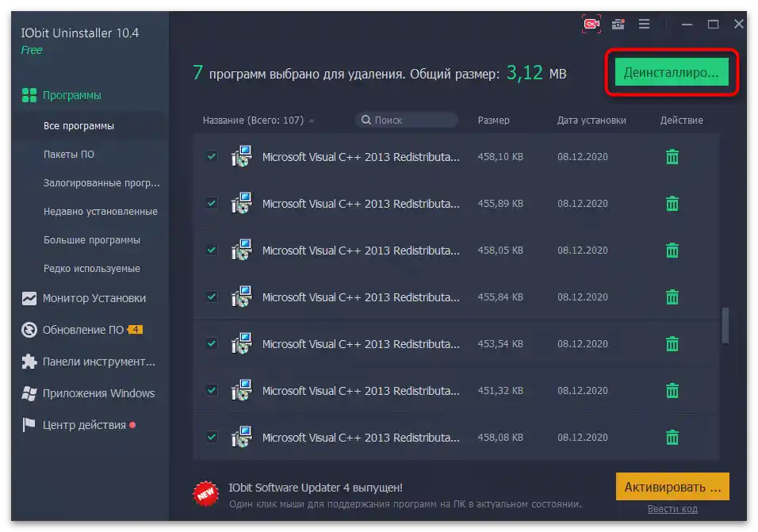Select program name in 458,08 KB row
758x532 pixels.
[x=361, y=438]
